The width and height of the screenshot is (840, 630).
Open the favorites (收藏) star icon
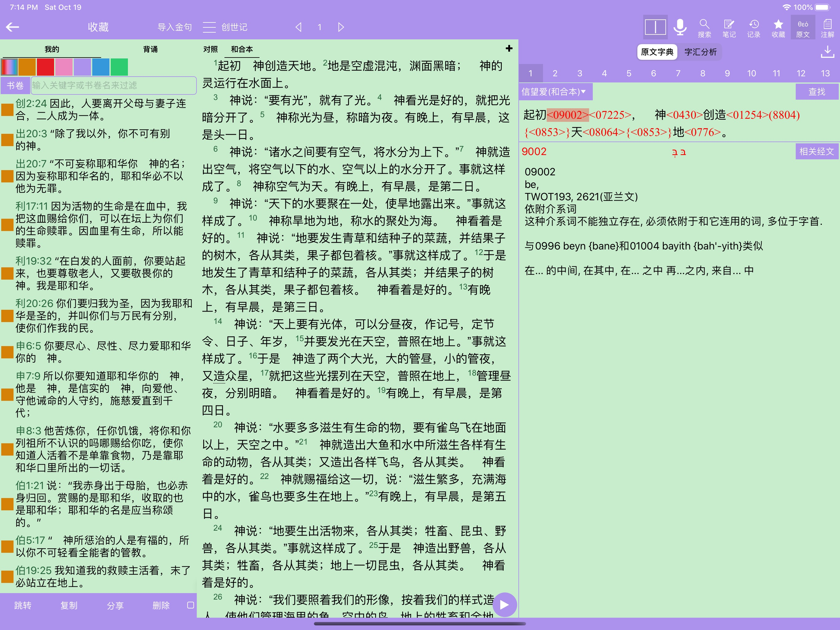779,29
